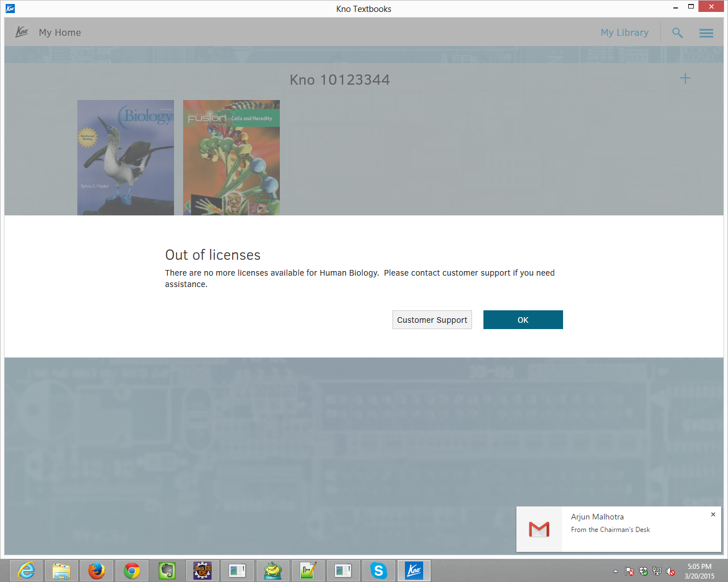Launch Firefox from taskbar

pos(97,571)
